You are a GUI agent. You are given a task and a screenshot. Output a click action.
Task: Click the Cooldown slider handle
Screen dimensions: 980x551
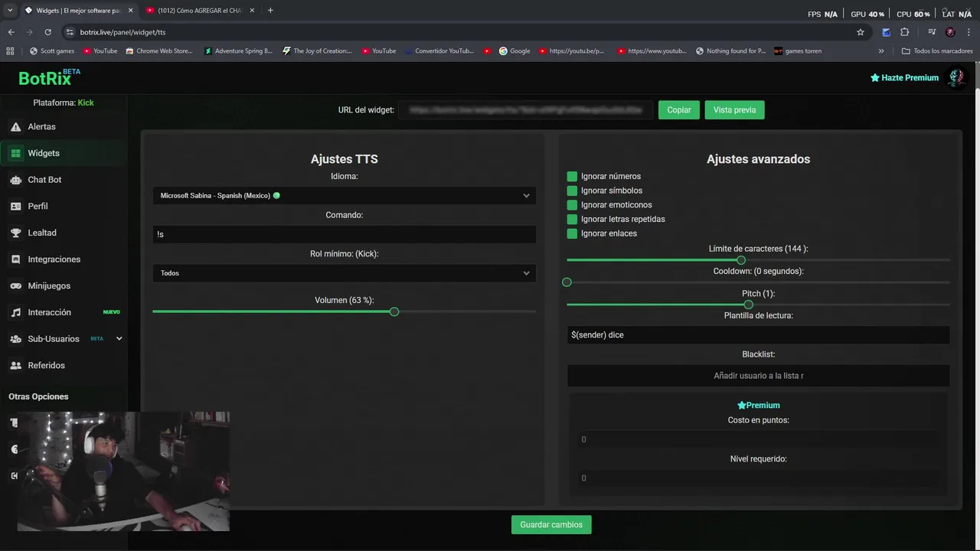point(567,282)
